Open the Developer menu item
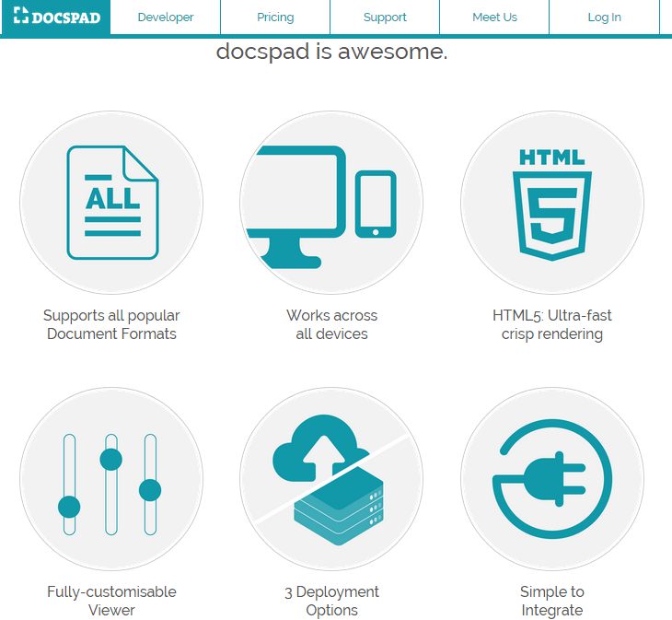672x620 pixels. click(166, 18)
